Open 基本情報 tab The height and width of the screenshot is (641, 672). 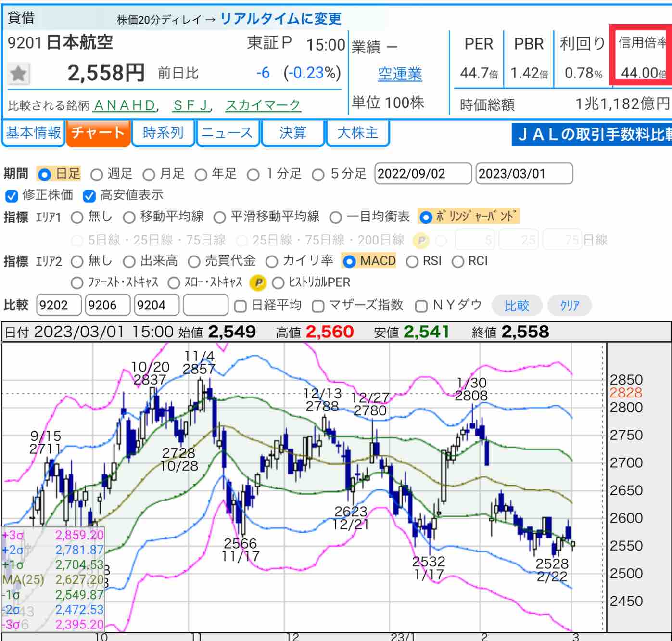point(33,133)
